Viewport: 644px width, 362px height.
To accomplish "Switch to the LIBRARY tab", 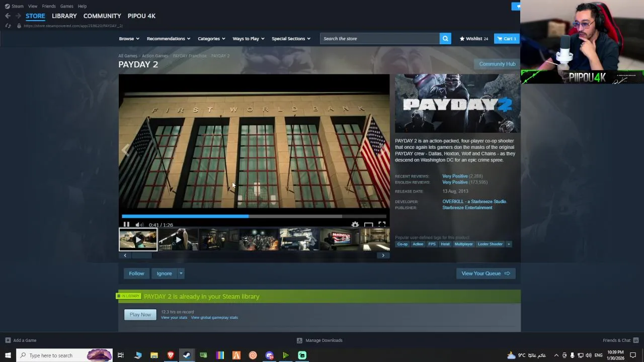I will click(x=64, y=16).
